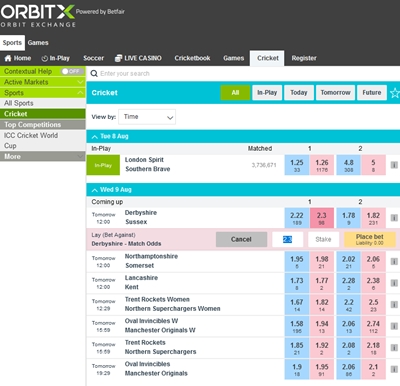
Task: Cancel the Derbyshire lay bet
Action: click(241, 239)
